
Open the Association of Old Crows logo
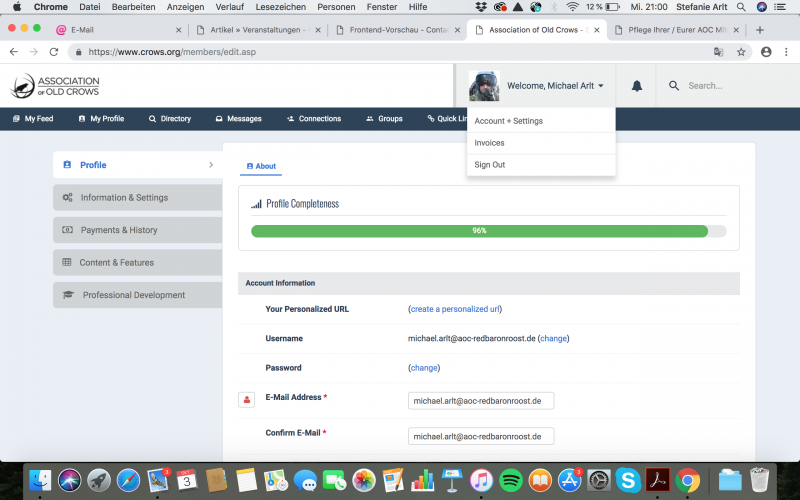pos(55,86)
